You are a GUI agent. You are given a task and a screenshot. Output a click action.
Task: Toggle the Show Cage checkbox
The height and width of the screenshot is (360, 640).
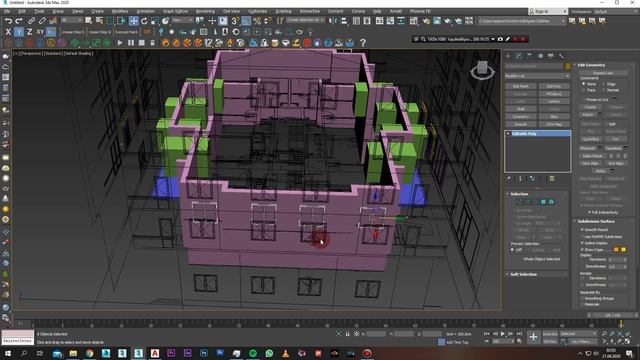pyautogui.click(x=582, y=249)
